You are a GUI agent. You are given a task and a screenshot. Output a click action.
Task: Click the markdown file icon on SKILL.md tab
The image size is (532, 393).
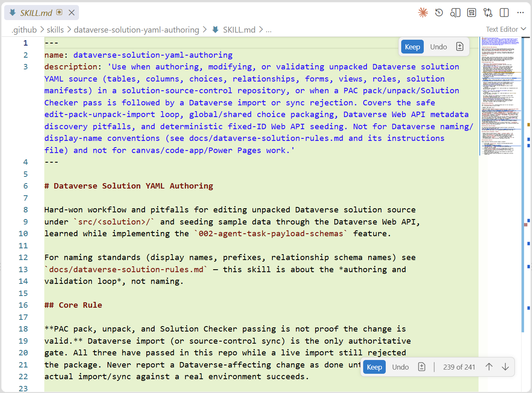coord(13,13)
